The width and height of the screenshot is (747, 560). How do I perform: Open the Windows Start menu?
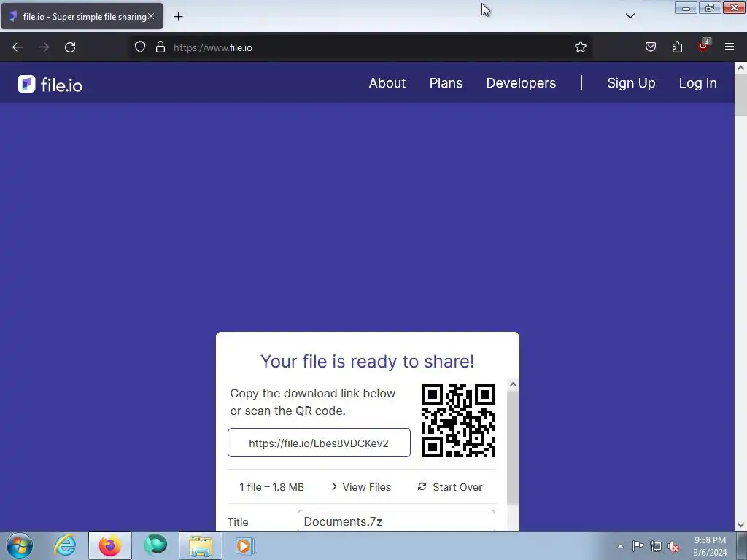coord(20,545)
